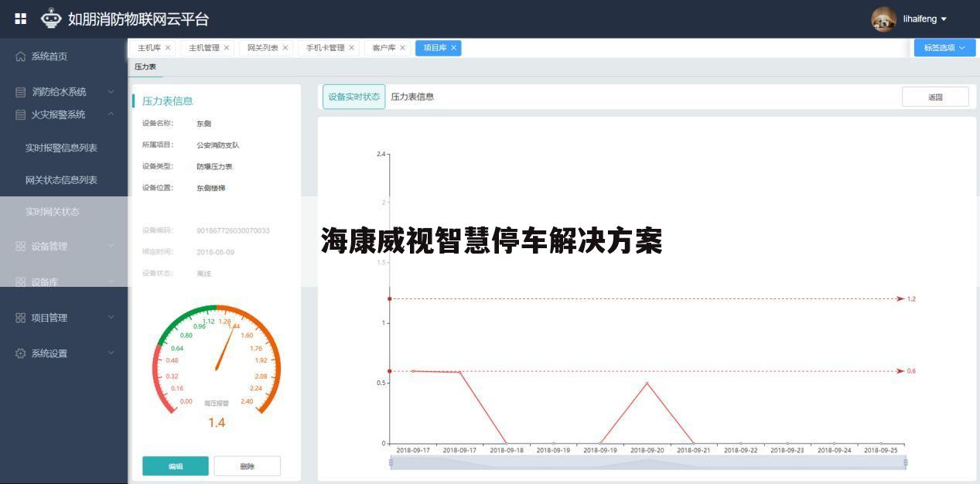Viewport: 980px width, 484px height.
Task: Click the device name value 东侧
Action: (x=203, y=123)
